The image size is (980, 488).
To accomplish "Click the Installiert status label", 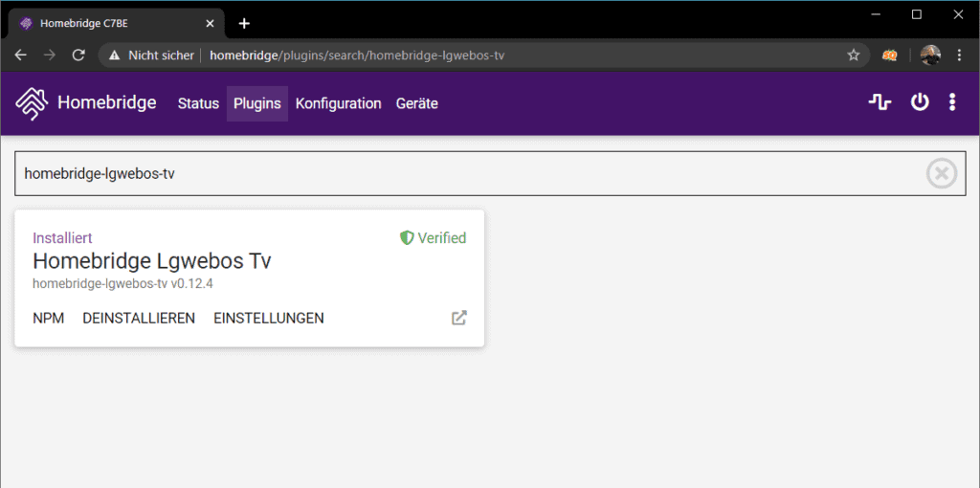I will pyautogui.click(x=62, y=237).
